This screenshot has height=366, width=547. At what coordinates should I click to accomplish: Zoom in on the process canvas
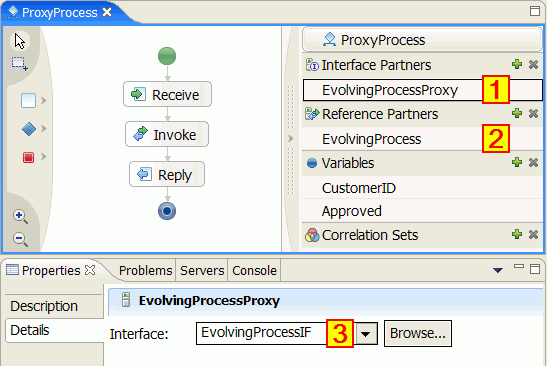pos(20,216)
